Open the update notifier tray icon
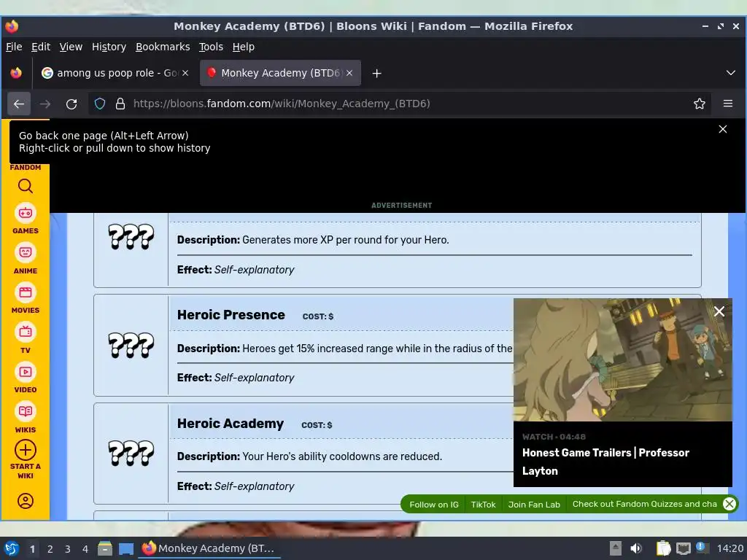Image resolution: width=747 pixels, height=560 pixels. click(701, 548)
